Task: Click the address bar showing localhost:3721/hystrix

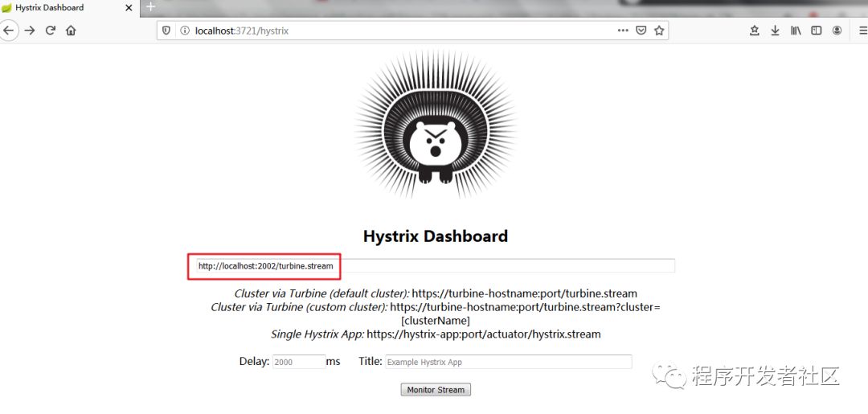Action: point(412,31)
